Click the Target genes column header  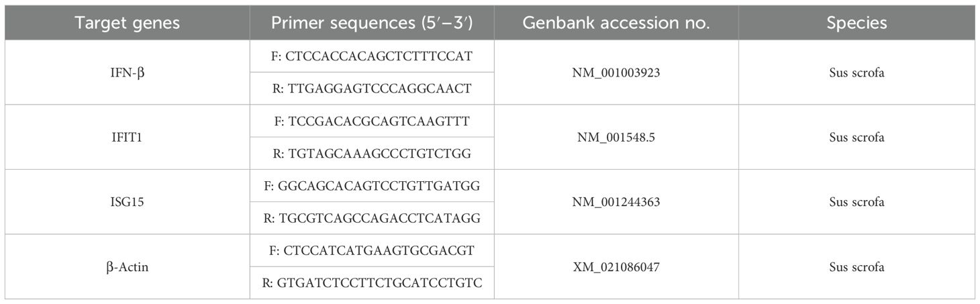pyautogui.click(x=128, y=23)
